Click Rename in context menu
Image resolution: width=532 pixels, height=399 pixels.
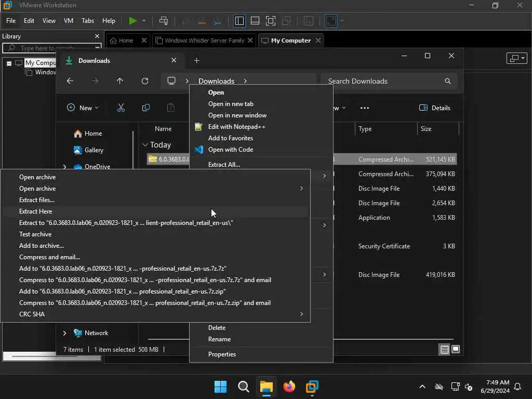(261, 339)
